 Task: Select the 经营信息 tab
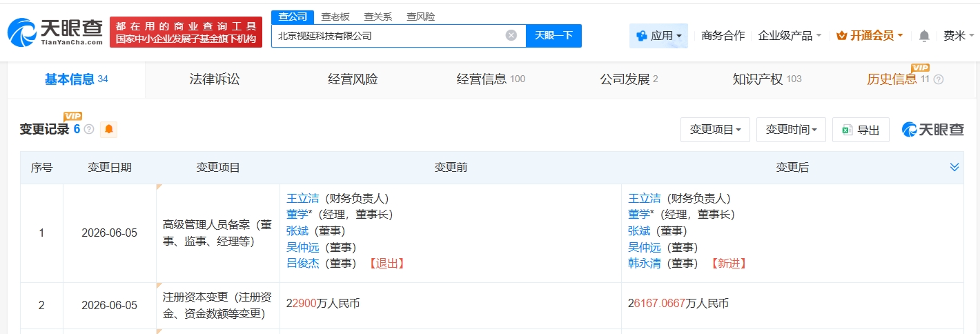point(491,79)
